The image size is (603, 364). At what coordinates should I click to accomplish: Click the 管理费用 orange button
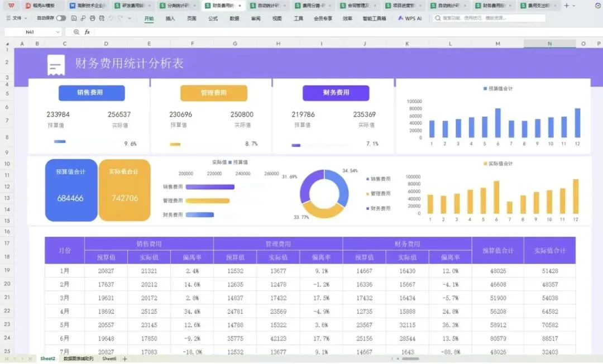click(214, 93)
